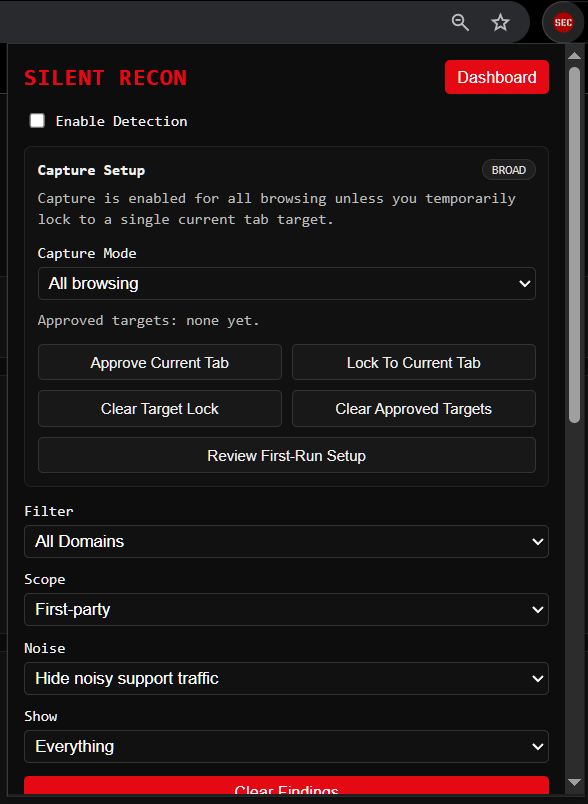588x804 pixels.
Task: Open the SEC extension icon in the toolbar
Action: tap(563, 23)
